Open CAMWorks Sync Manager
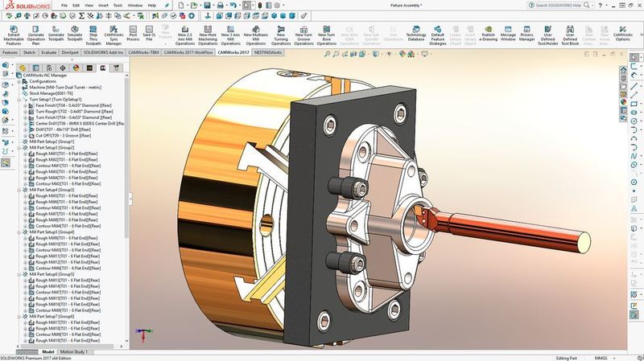 [114, 35]
